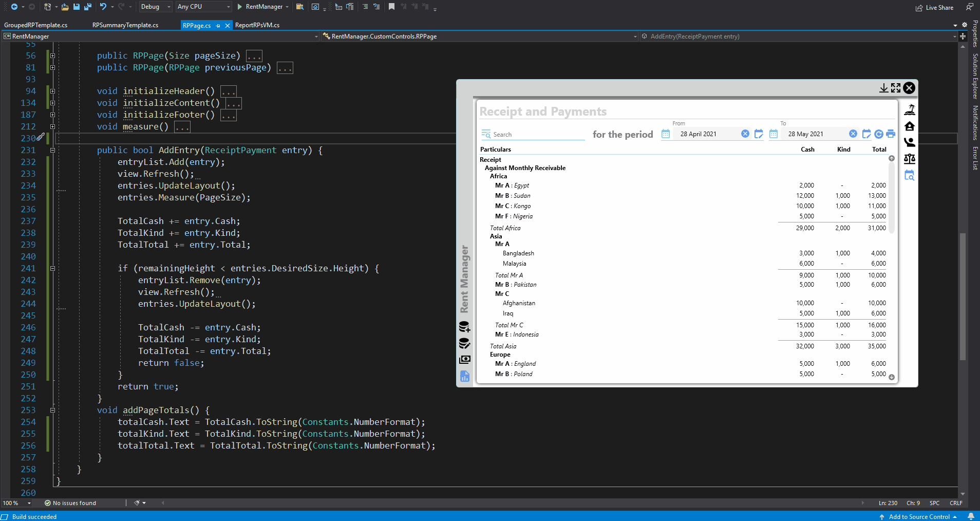This screenshot has width=980, height=521.
Task: Click the notifications bell in status bar
Action: click(x=971, y=516)
